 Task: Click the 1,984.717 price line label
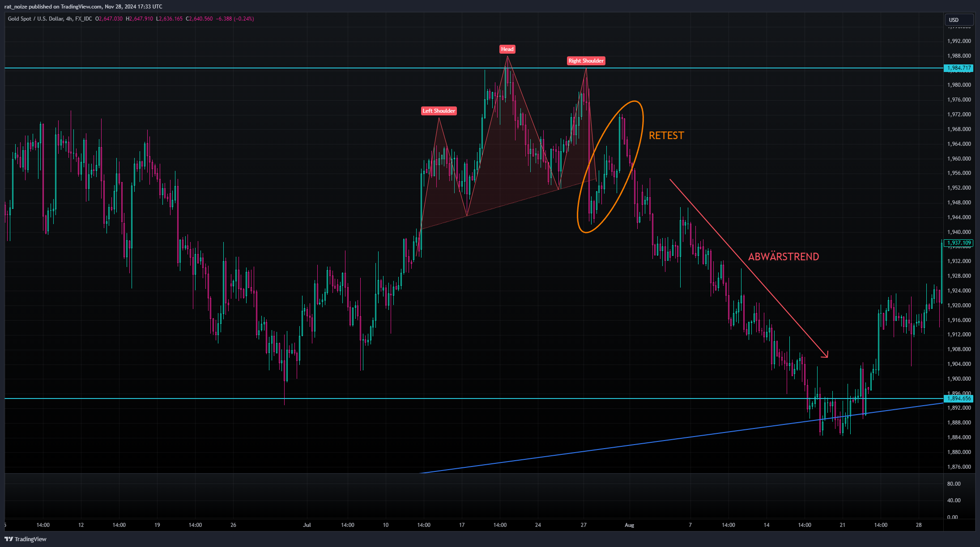959,68
